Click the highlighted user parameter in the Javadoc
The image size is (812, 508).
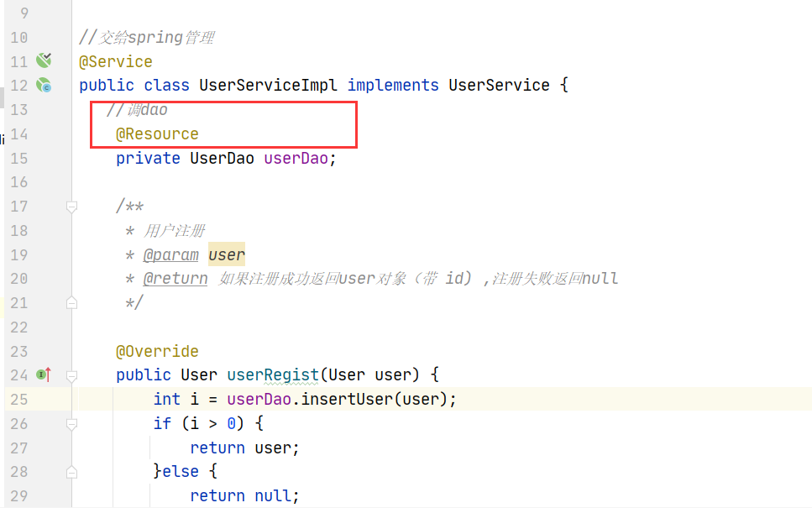(226, 254)
